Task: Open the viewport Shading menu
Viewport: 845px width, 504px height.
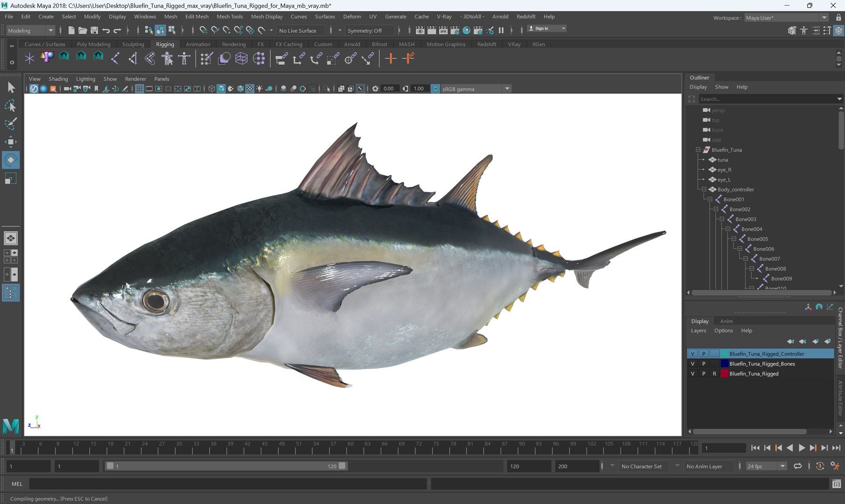Action: pos(58,79)
